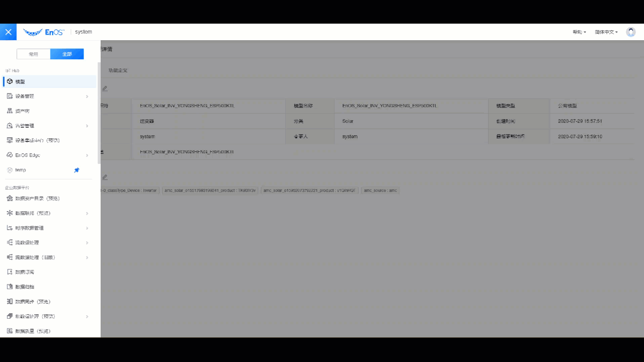
Task: Click the tag ending in TK80Y3v
Action: 210,191
